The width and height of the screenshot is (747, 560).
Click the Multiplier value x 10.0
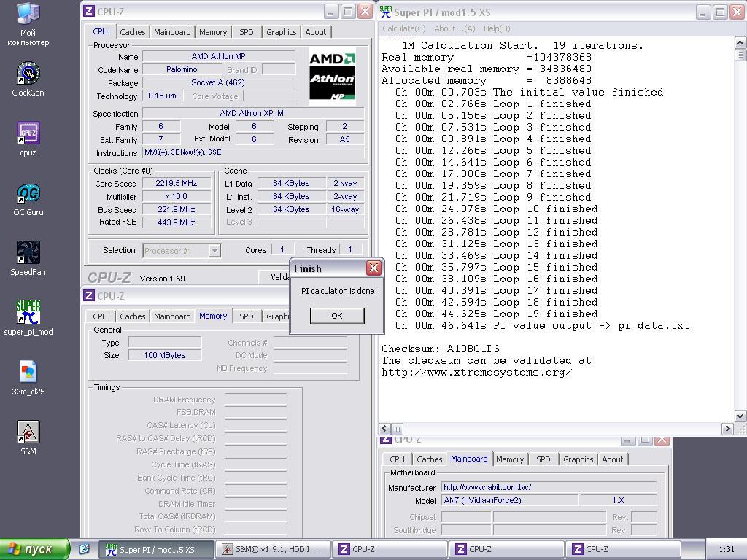(x=177, y=196)
